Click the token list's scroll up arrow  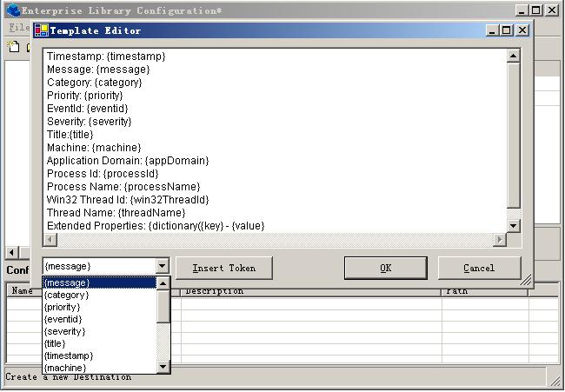click(x=163, y=282)
